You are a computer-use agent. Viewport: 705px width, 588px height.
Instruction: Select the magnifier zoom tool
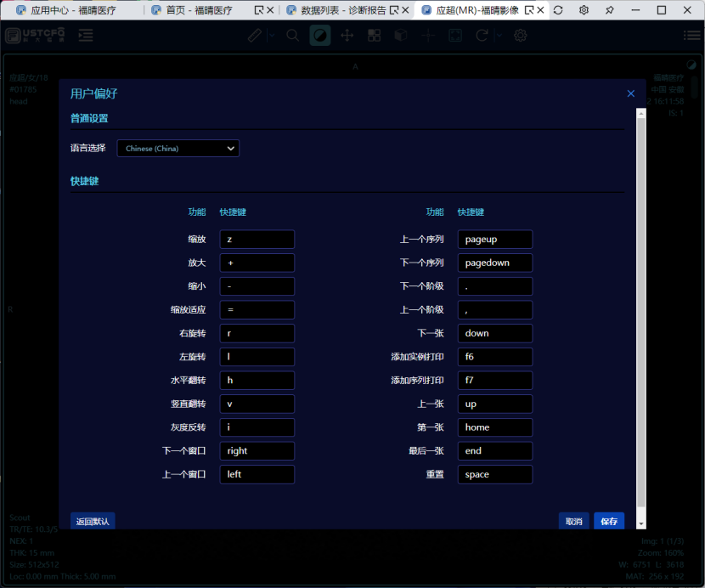tap(292, 36)
